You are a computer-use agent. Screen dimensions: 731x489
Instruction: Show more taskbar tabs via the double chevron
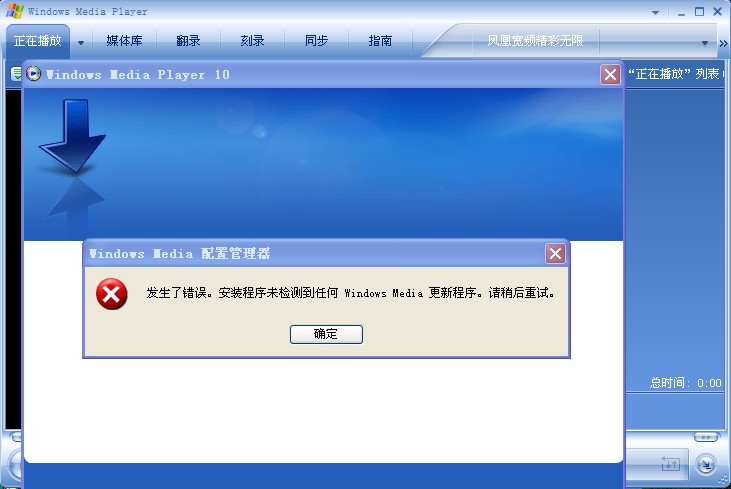click(x=723, y=43)
